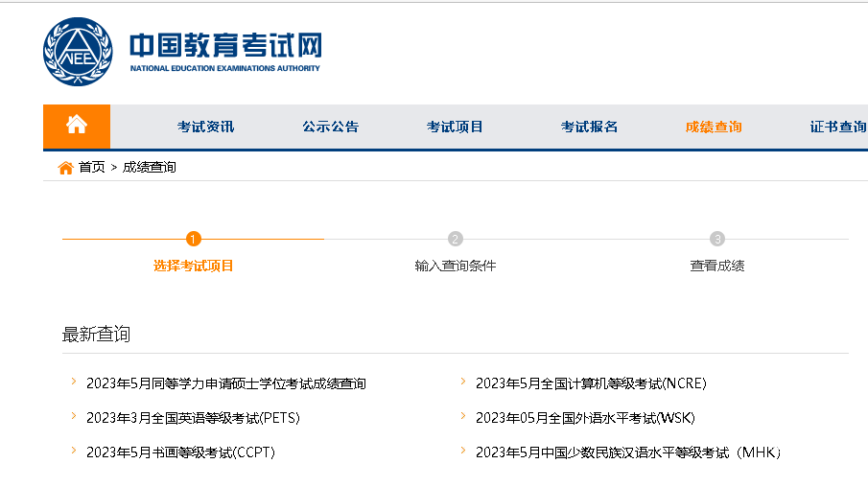The height and width of the screenshot is (487, 868).
Task: Click the step 3 circle marker
Action: 717,239
